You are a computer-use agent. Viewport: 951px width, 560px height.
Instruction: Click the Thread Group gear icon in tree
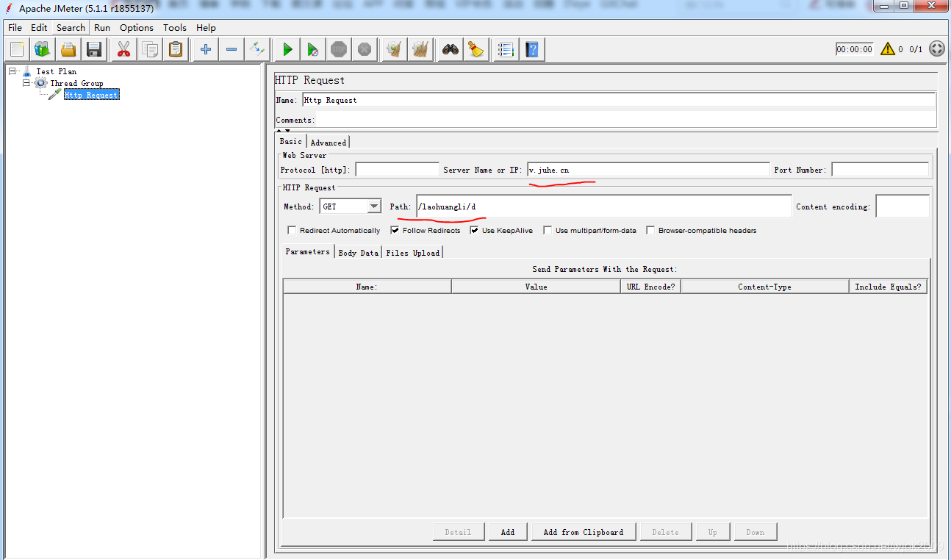[40, 83]
